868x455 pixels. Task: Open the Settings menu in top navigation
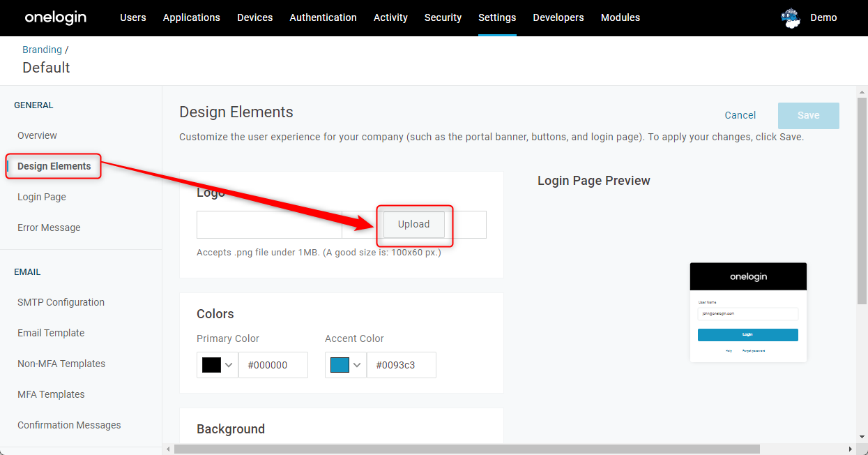[x=497, y=17]
